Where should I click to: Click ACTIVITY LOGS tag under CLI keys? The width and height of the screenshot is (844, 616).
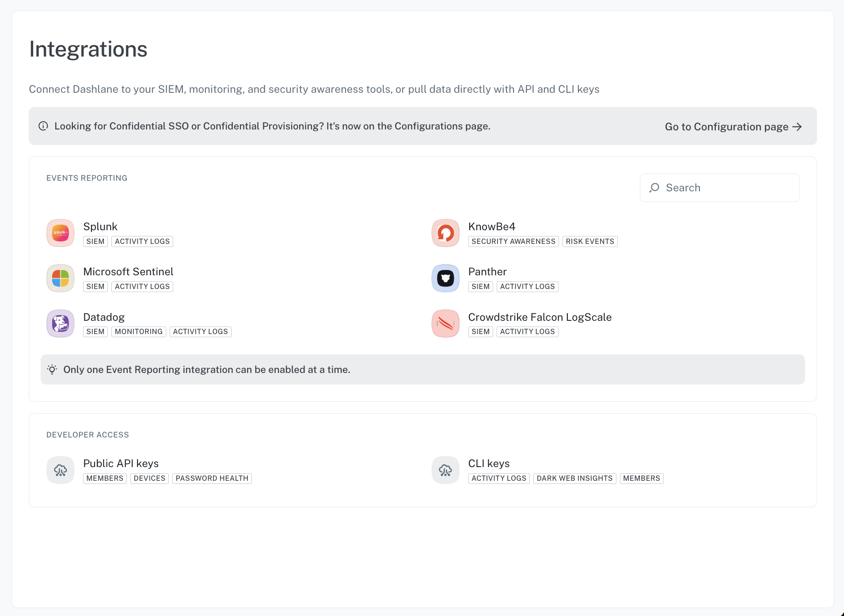click(x=499, y=479)
